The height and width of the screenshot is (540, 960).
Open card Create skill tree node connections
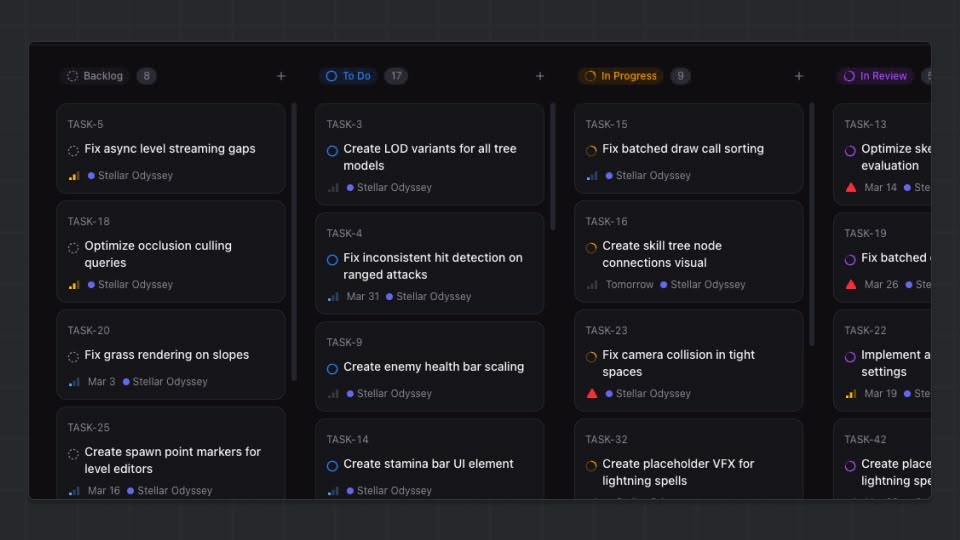[x=689, y=252]
